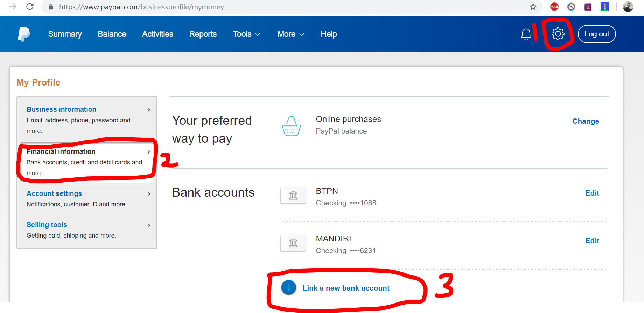The width and height of the screenshot is (644, 313).
Task: Expand Financial information with its chevron
Action: click(149, 152)
